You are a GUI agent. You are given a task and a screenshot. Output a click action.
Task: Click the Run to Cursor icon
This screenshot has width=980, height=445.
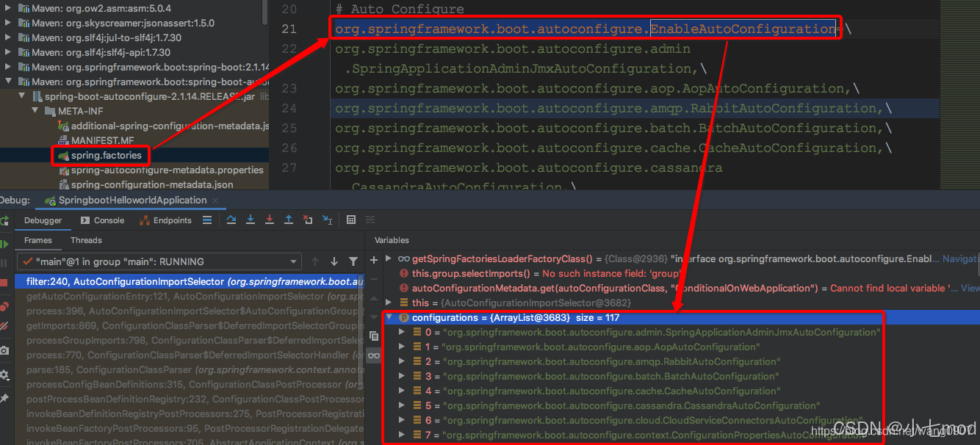(x=327, y=220)
